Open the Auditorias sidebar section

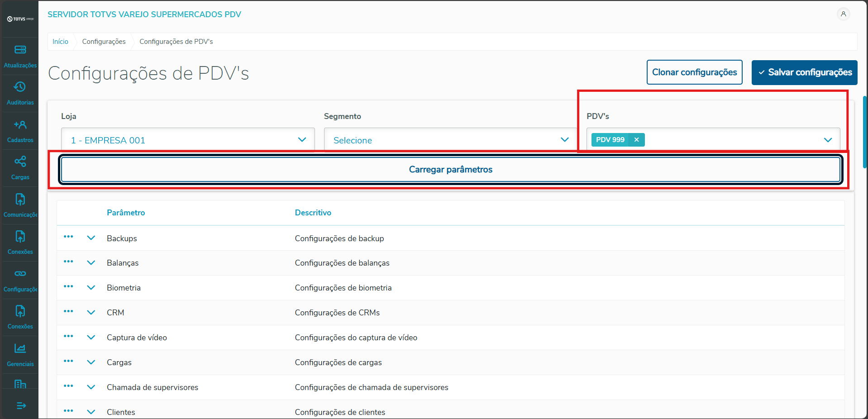coord(20,93)
